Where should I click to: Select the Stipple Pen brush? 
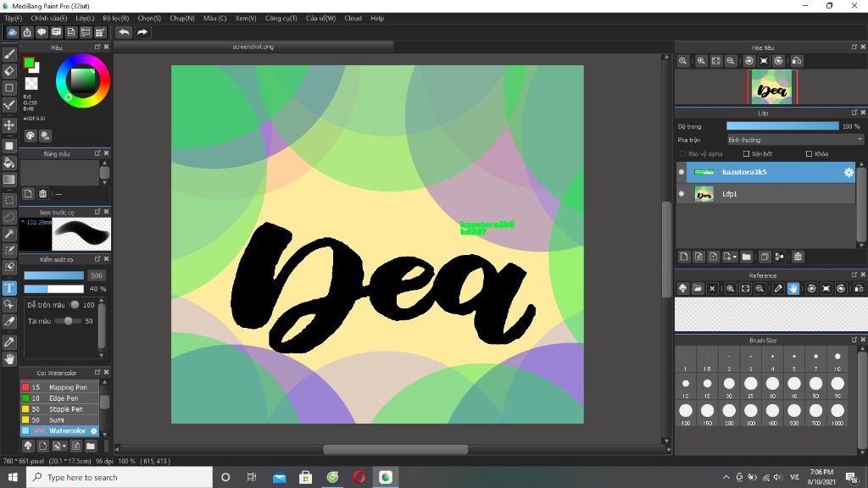pos(60,409)
